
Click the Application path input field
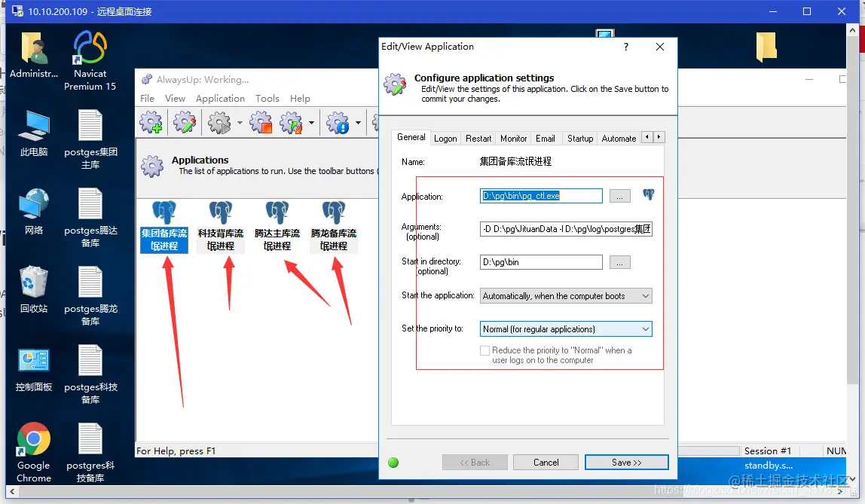(x=541, y=196)
